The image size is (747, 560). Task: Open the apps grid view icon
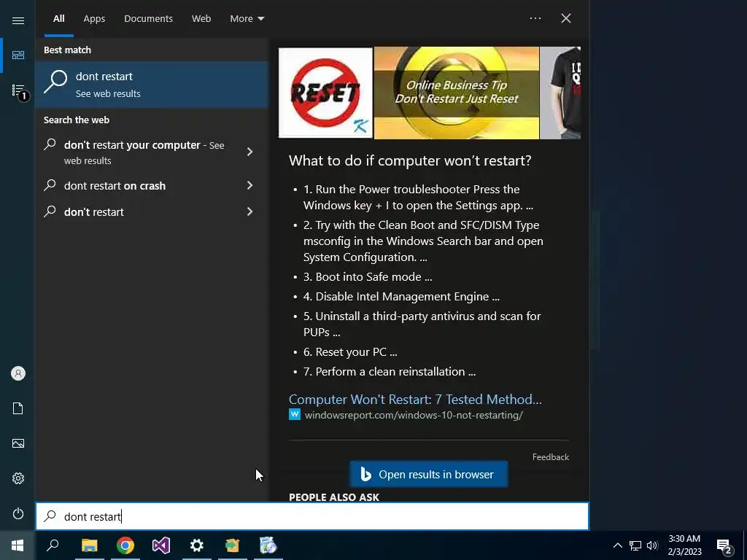click(x=18, y=55)
